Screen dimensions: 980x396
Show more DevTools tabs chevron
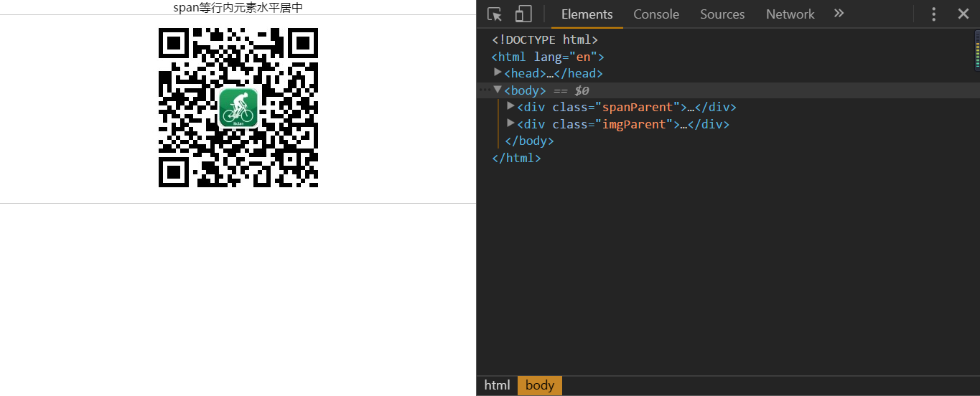tap(839, 14)
